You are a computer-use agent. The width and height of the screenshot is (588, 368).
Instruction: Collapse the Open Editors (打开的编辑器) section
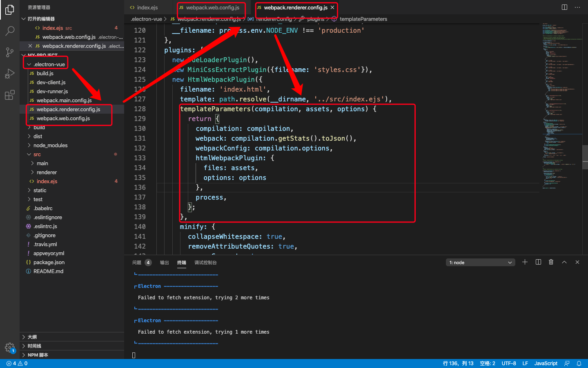[72, 19]
